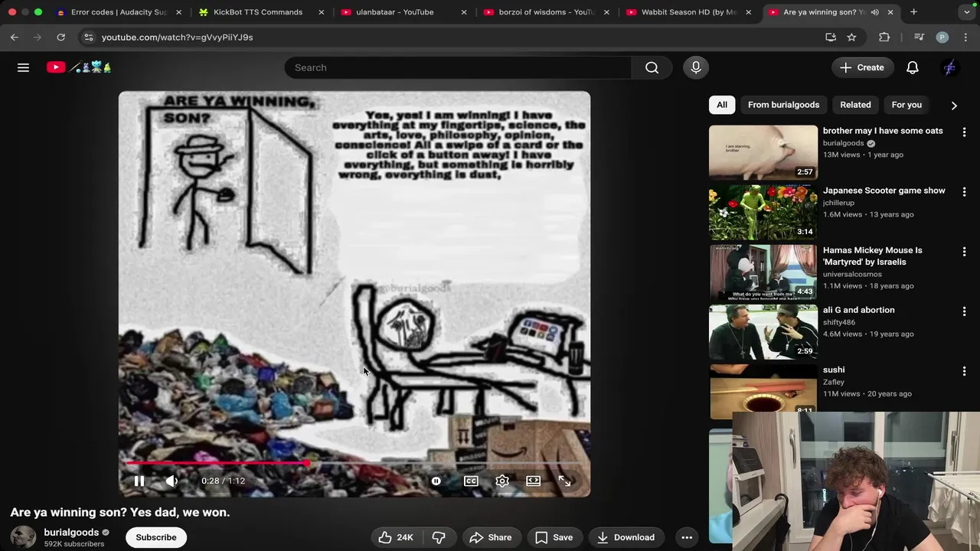Open options for Hamas Mickey Mouse video
This screenshot has width=980, height=551.
pos(964,251)
